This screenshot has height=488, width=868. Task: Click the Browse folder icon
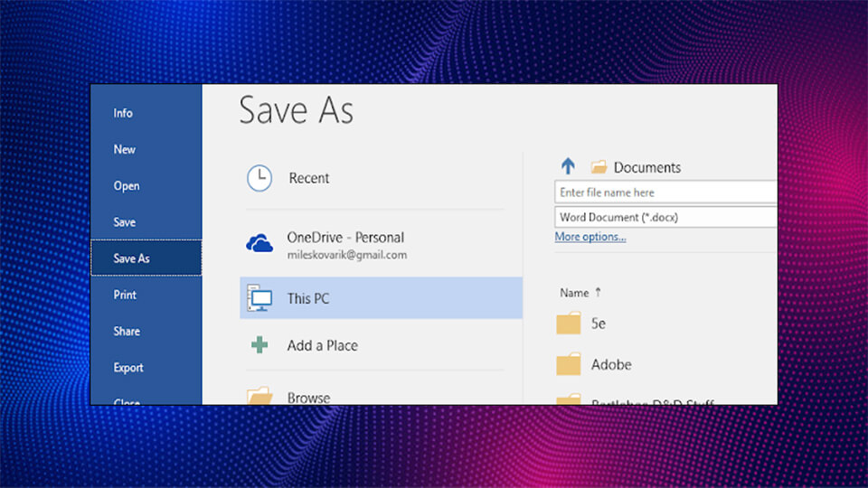pos(259,395)
